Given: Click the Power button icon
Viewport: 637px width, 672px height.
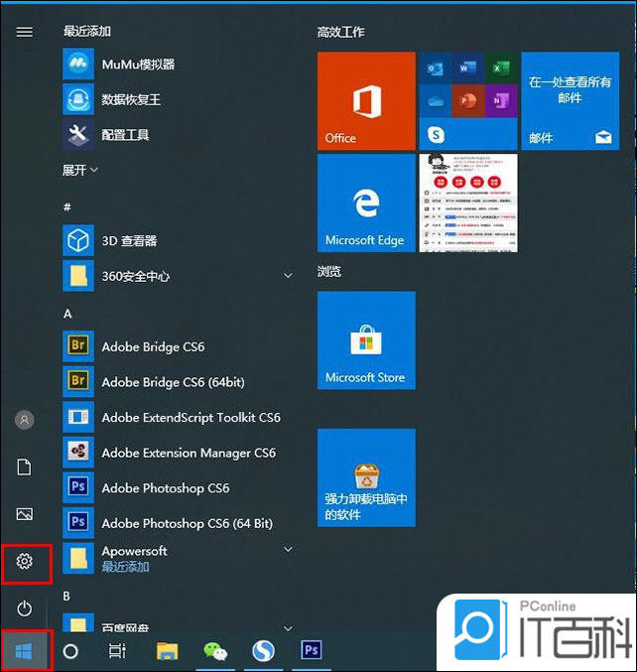Looking at the screenshot, I should [x=25, y=607].
